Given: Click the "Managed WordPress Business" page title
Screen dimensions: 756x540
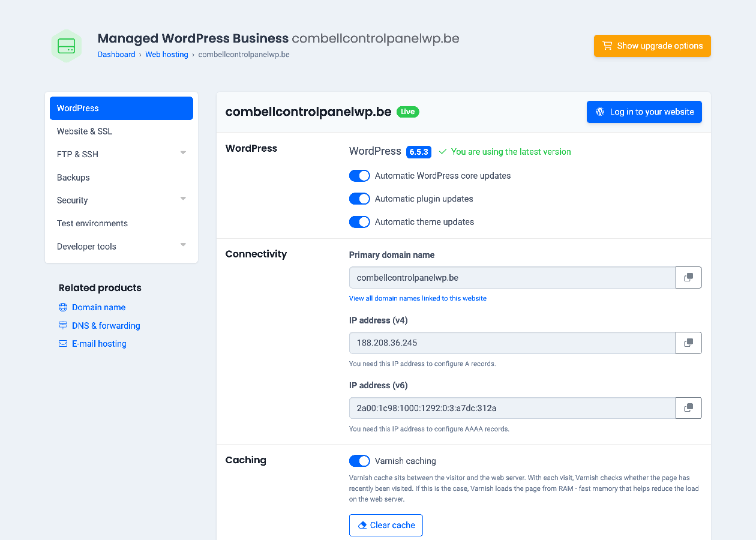Looking at the screenshot, I should click(193, 38).
